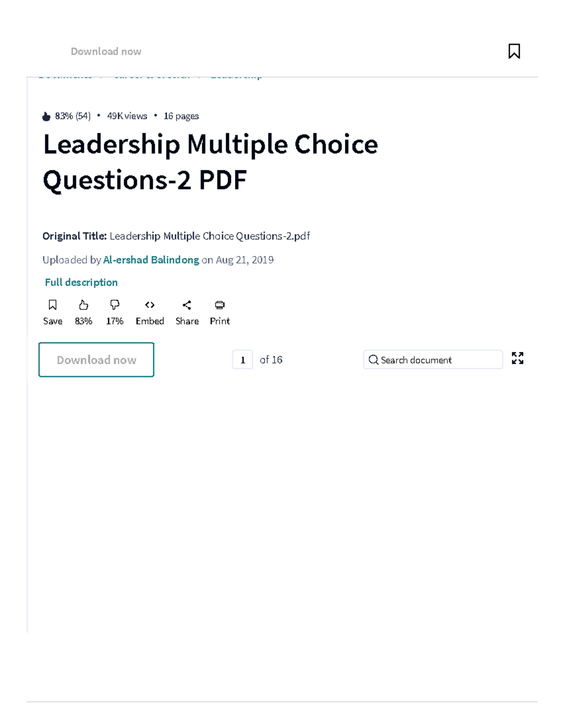Toggle the 83% positive rating vote
Screen dimensions: 563x728
83,312
